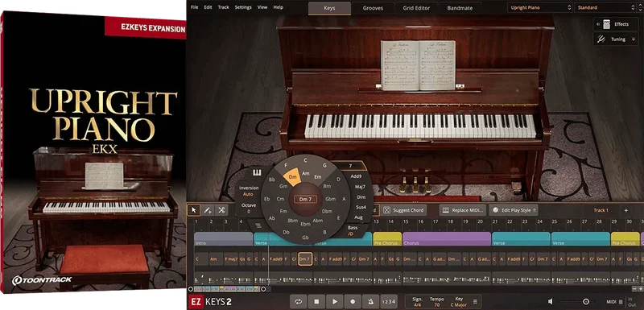Viewport: 644px width, 310px height.
Task: Start recording
Action: click(x=353, y=302)
